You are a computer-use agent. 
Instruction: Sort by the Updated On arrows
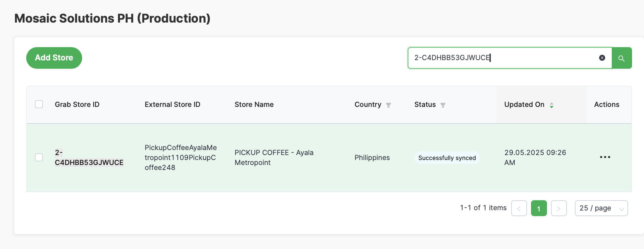pyautogui.click(x=551, y=105)
